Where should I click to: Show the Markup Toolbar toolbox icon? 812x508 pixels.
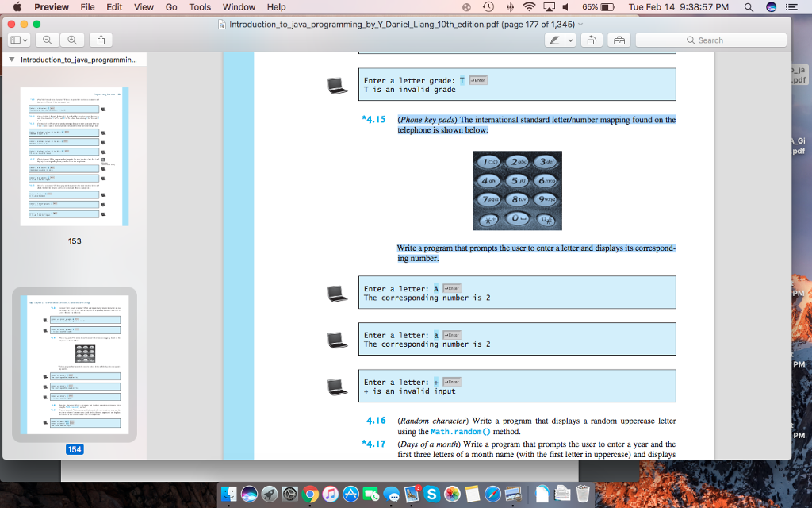tap(619, 40)
